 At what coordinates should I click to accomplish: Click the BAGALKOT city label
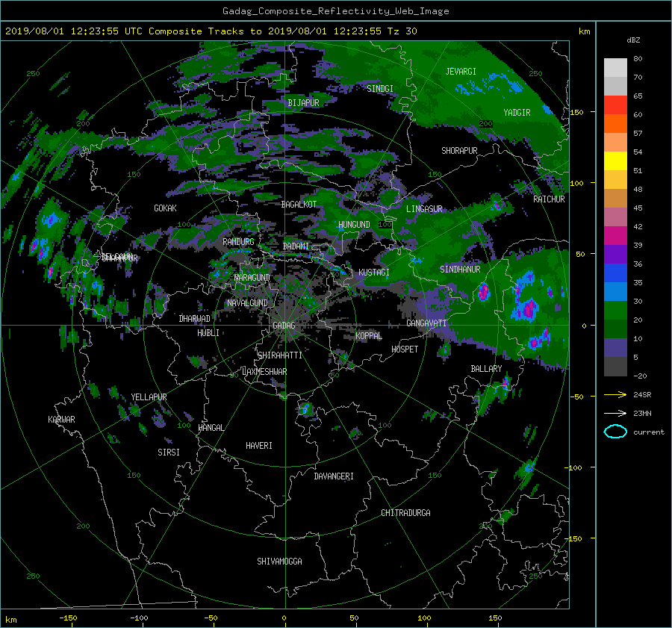299,205
